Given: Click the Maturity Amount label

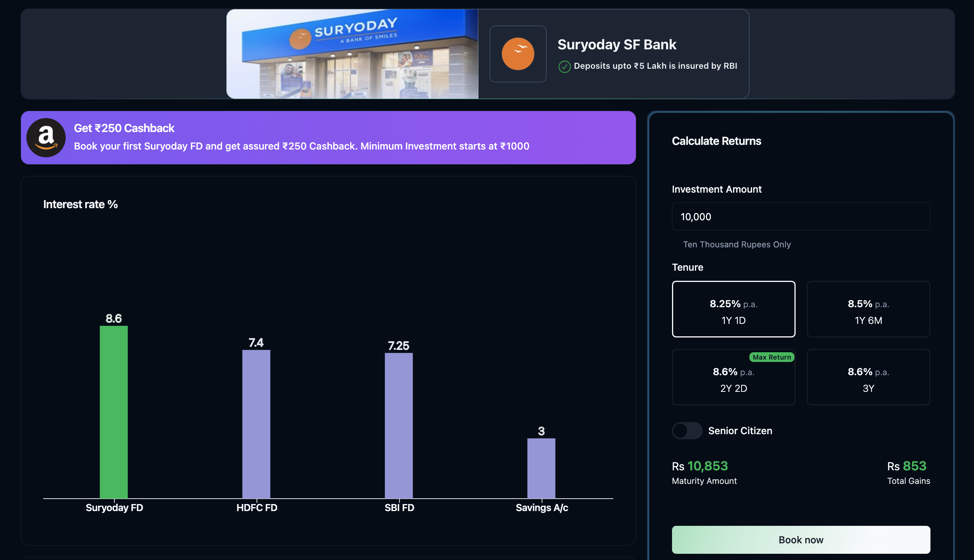Looking at the screenshot, I should coord(704,481).
